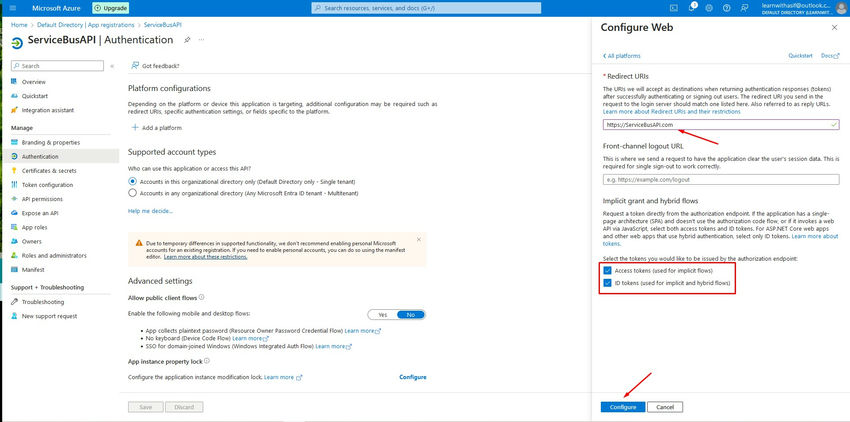This screenshot has width=850, height=422.
Task: Set public client flows toggle to Yes
Action: (x=383, y=314)
